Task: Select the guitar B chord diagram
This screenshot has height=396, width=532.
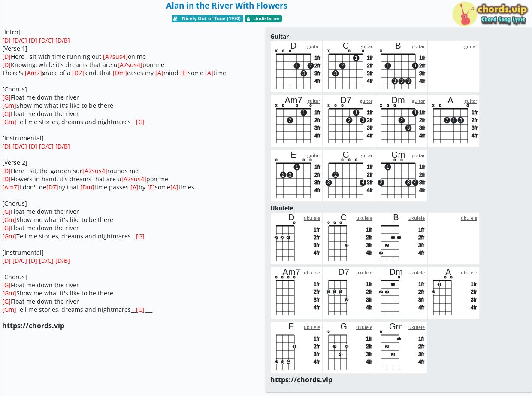Action: [401, 67]
